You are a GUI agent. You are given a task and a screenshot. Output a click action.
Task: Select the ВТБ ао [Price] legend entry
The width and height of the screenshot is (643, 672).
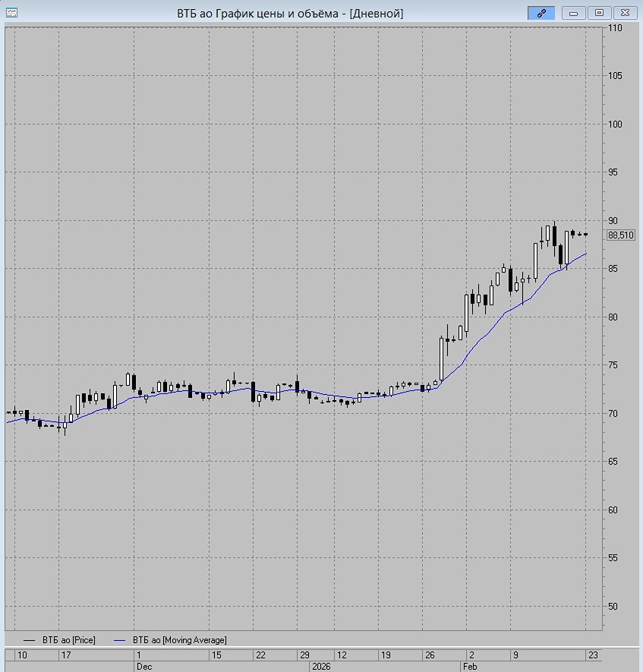pos(59,640)
